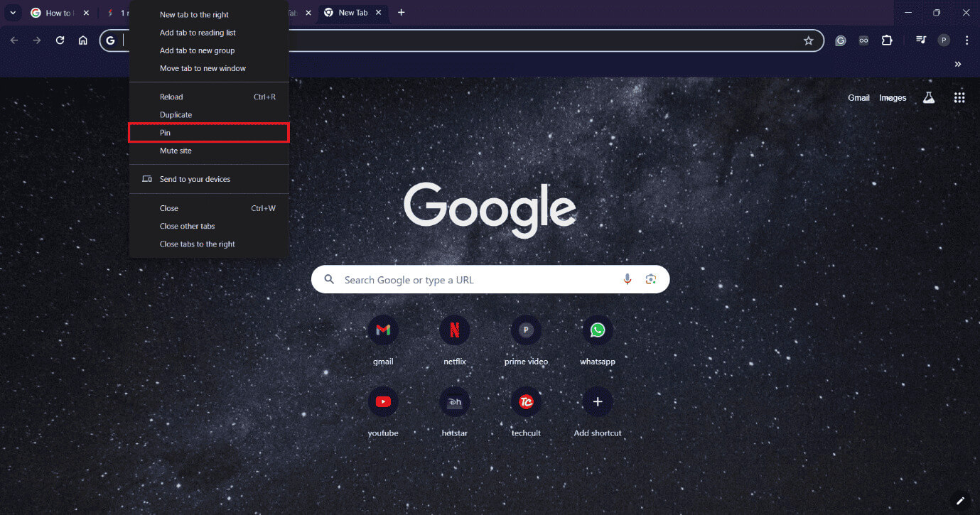Image resolution: width=980 pixels, height=515 pixels.
Task: Customize Chrome with pencil icon
Action: coord(960,500)
